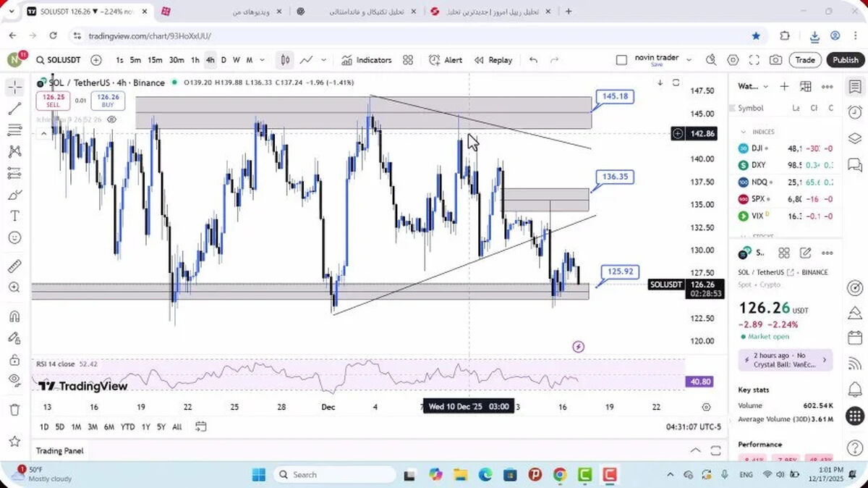
Task: Take a chart snapshot with camera icon
Action: coord(775,60)
